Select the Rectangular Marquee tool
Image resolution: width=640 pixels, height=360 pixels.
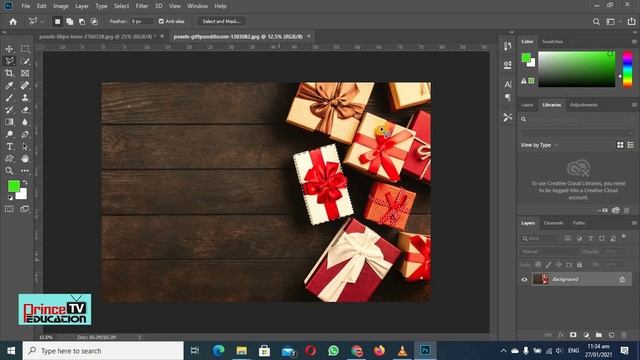[x=25, y=49]
